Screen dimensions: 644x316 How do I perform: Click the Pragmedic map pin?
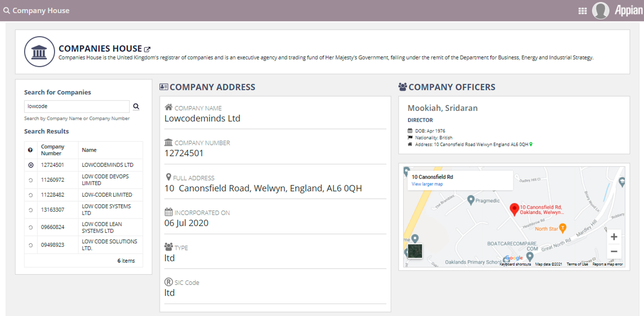click(x=471, y=200)
